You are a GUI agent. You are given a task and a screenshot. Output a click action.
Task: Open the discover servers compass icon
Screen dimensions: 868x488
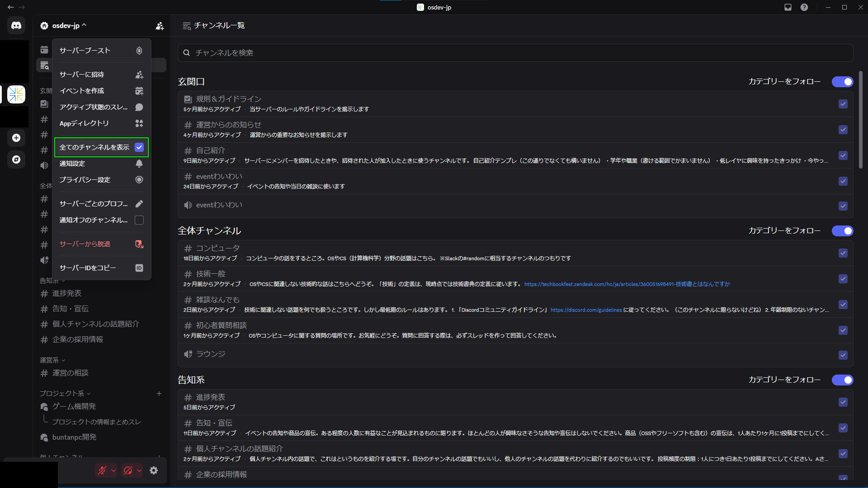click(x=16, y=160)
